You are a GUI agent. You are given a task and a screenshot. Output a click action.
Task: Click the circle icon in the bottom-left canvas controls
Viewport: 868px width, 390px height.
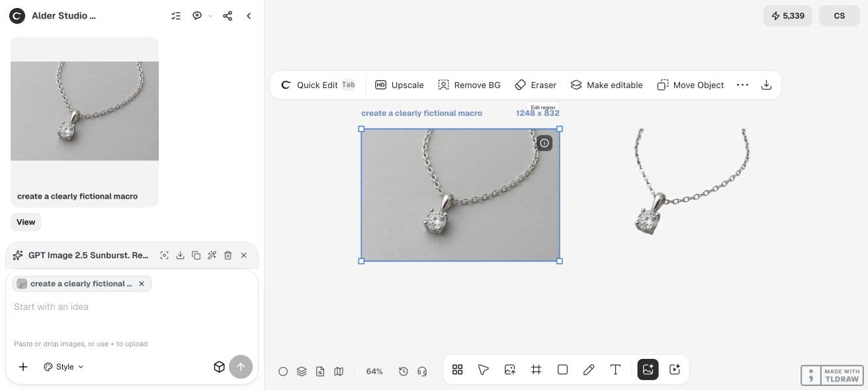click(283, 371)
